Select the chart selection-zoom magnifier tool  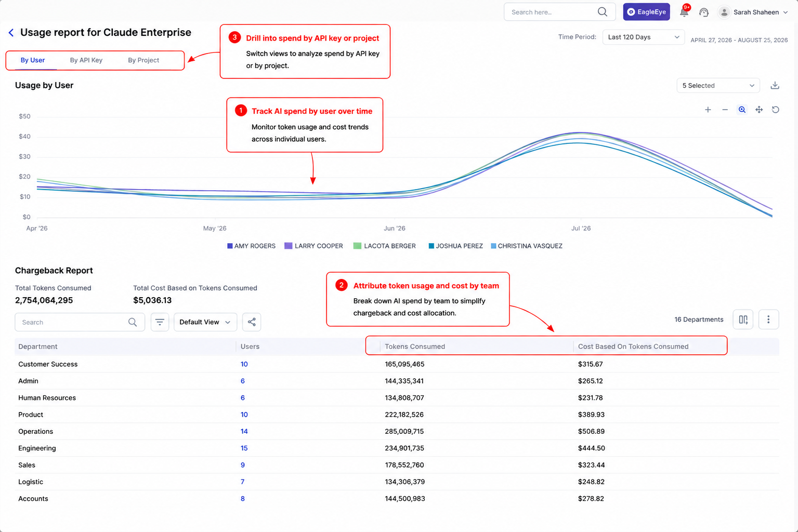pos(742,110)
